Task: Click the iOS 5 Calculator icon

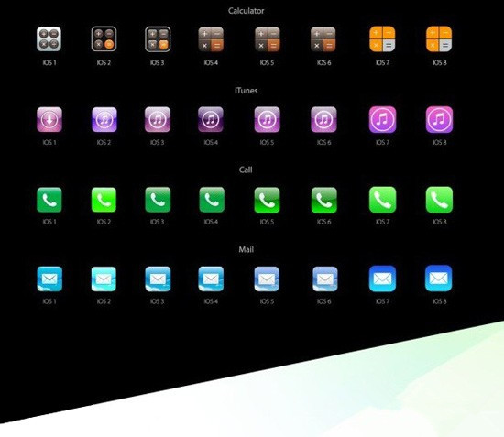Action: (267, 39)
